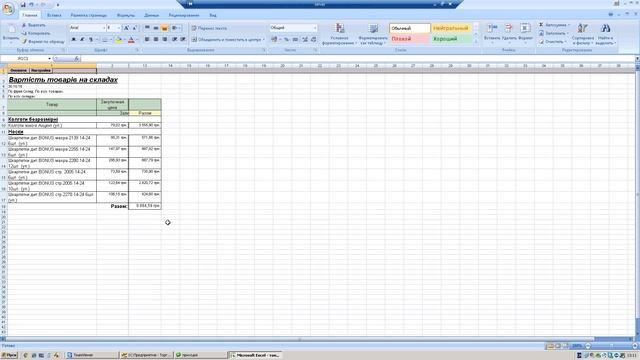Switch to the Главная ribbon tab

30,15
